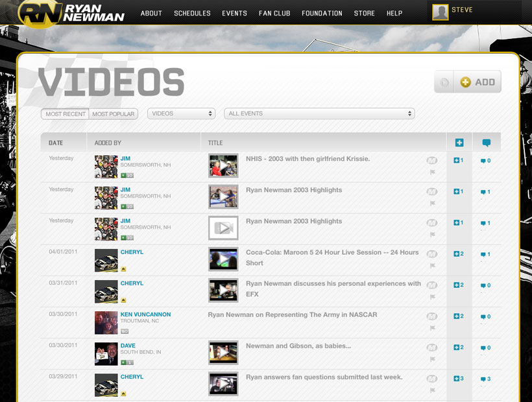Open comments on Coca-Cola Maroon 5 video
Screen dimensions: 532x402
pyautogui.click(x=485, y=254)
